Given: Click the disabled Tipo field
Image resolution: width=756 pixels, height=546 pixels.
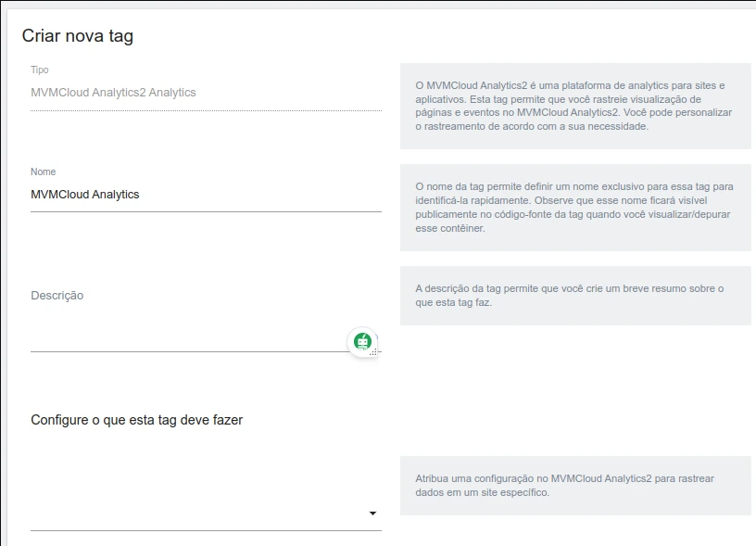Looking at the screenshot, I should point(204,93).
